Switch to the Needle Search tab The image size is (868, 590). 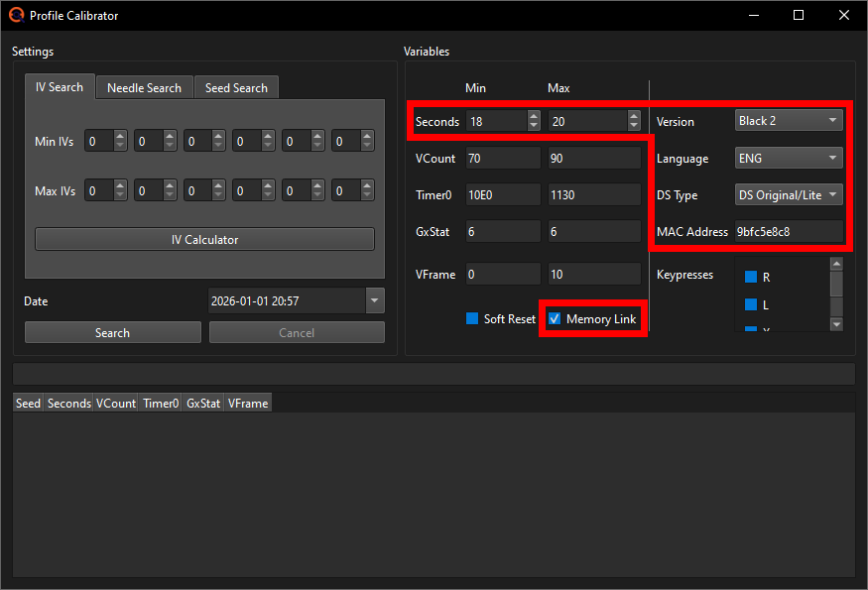[x=144, y=87]
